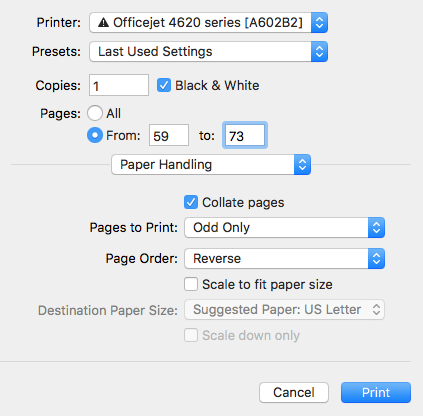Open the Reverse page order dropdown
This screenshot has width=423, height=416.
coord(285,259)
